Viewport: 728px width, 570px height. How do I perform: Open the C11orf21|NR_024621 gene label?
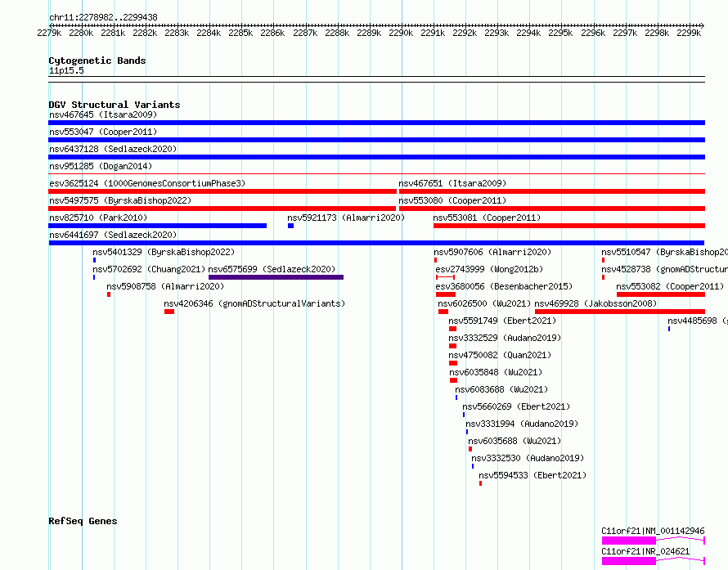(x=645, y=551)
